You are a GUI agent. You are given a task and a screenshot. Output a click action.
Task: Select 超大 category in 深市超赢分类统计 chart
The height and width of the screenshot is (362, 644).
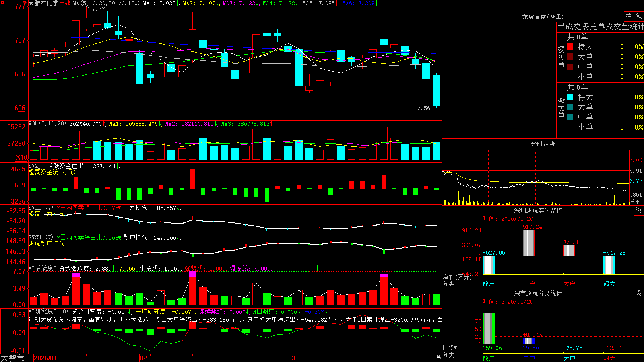[609, 358]
